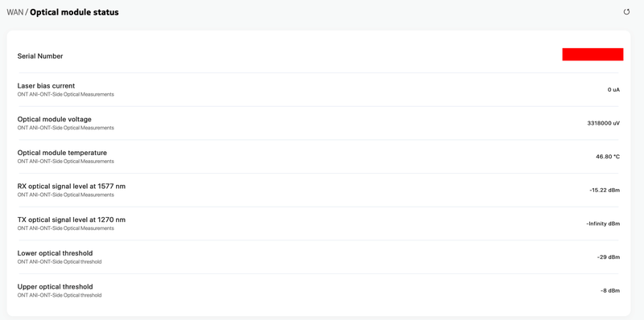Click the refresh icon at top right
This screenshot has height=320, width=644.
(x=626, y=12)
